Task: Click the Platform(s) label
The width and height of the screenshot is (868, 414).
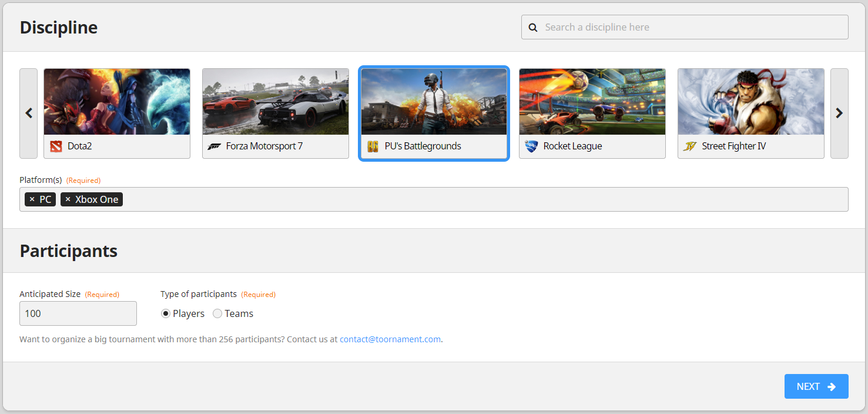Action: [x=41, y=180]
